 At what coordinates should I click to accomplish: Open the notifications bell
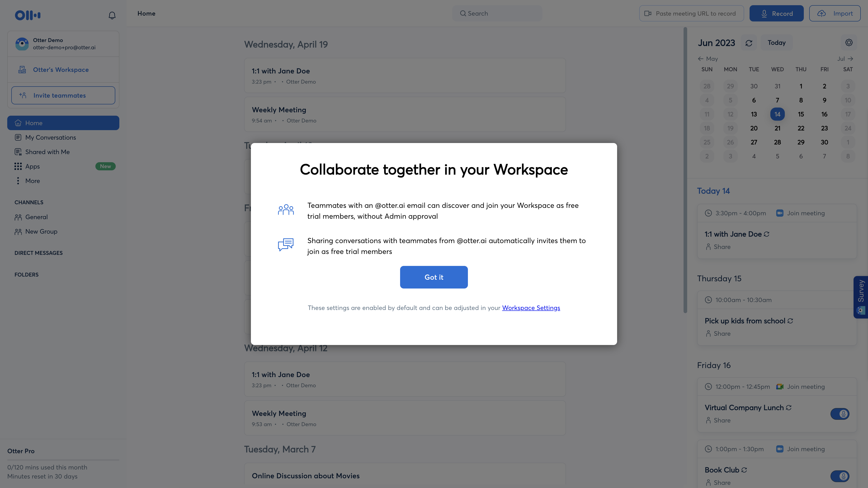coord(112,15)
